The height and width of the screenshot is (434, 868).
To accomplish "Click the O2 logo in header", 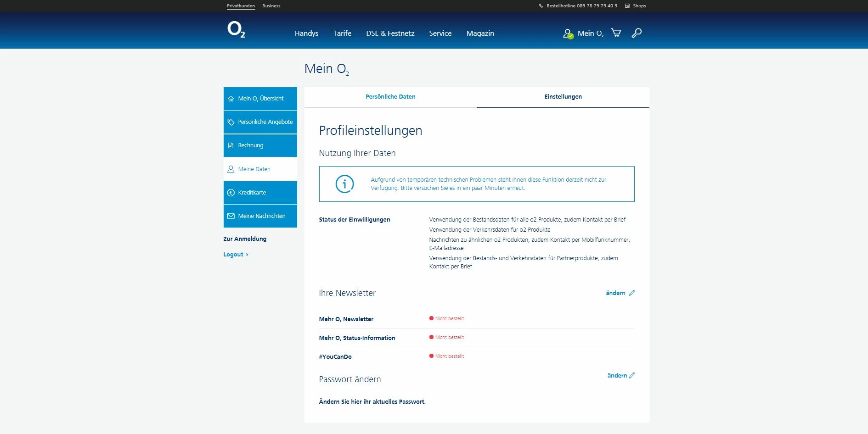I will [236, 29].
